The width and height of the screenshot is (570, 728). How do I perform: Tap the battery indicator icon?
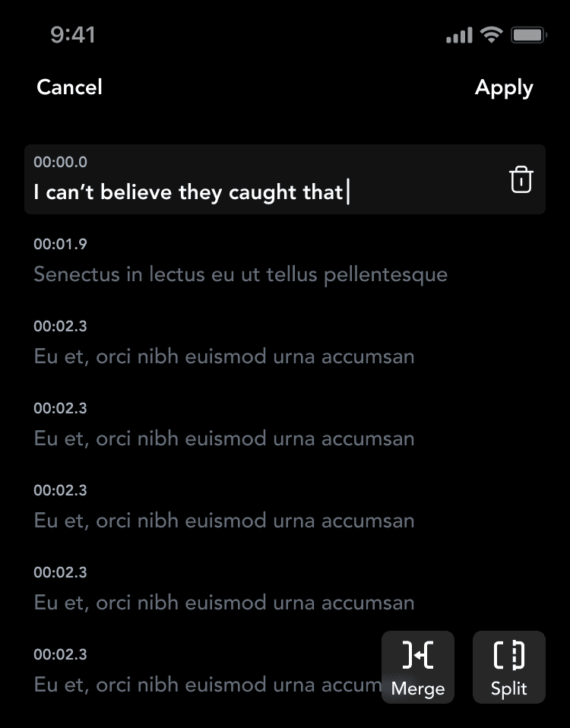coord(527,35)
